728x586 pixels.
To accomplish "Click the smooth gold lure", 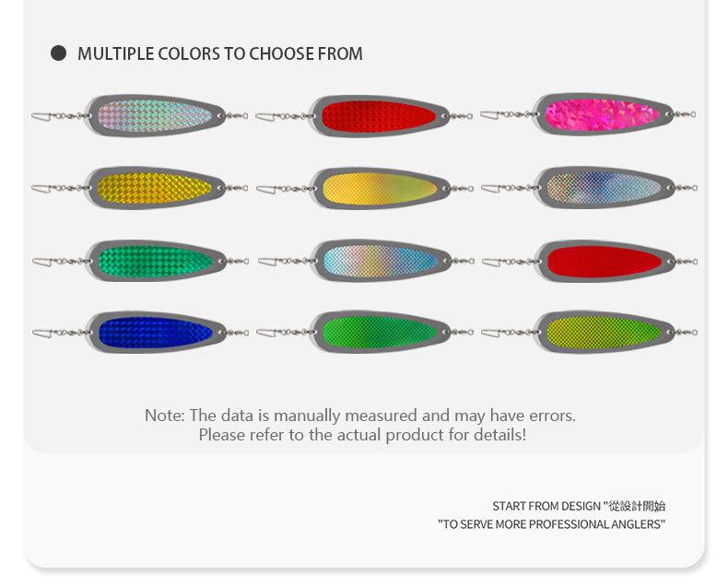I will pyautogui.click(x=380, y=188).
